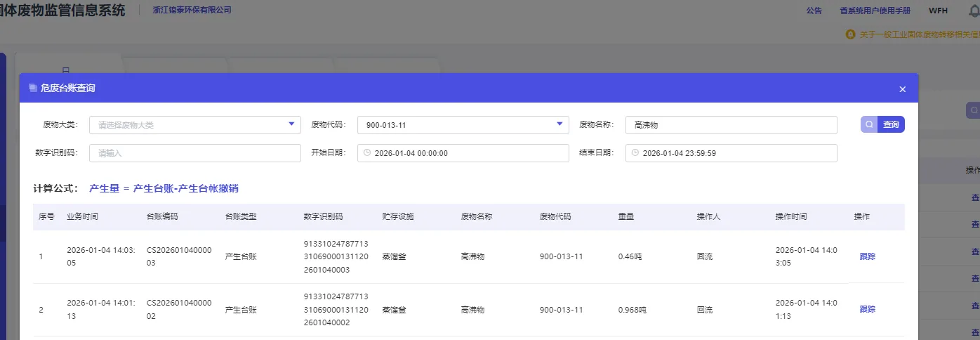
Task: Click company name 浙江锦泰环保有限公司
Action: [x=192, y=10]
